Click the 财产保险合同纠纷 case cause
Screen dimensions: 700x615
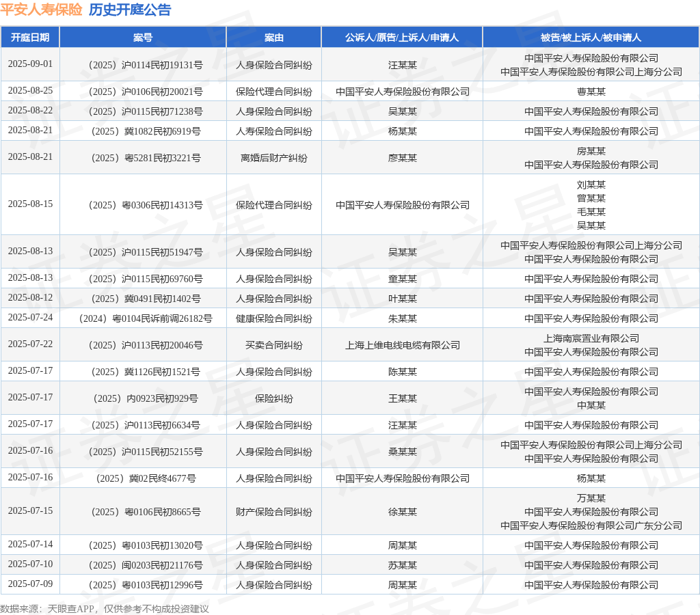(x=273, y=512)
